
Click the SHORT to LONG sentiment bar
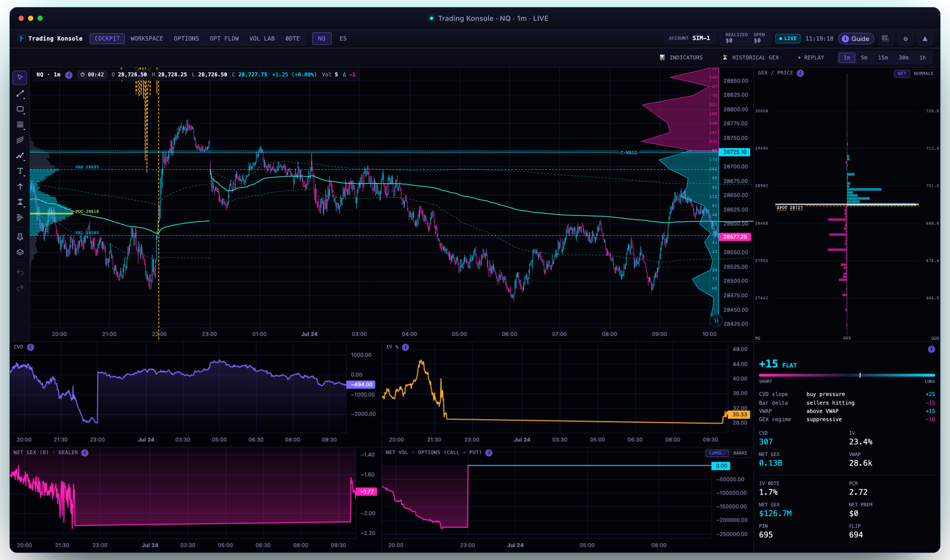pos(846,375)
